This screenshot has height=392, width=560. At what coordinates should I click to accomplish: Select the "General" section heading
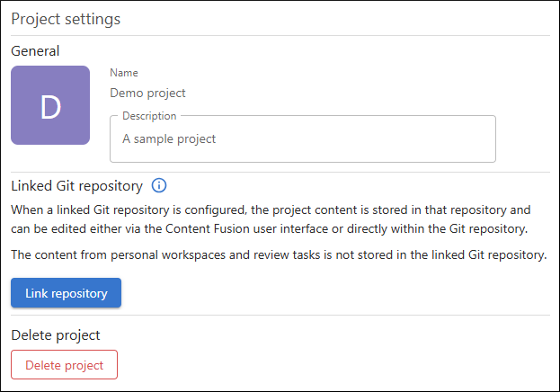coord(35,51)
